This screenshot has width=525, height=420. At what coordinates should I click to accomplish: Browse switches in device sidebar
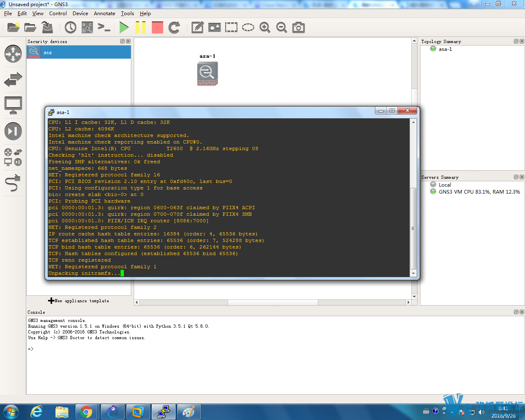13,80
